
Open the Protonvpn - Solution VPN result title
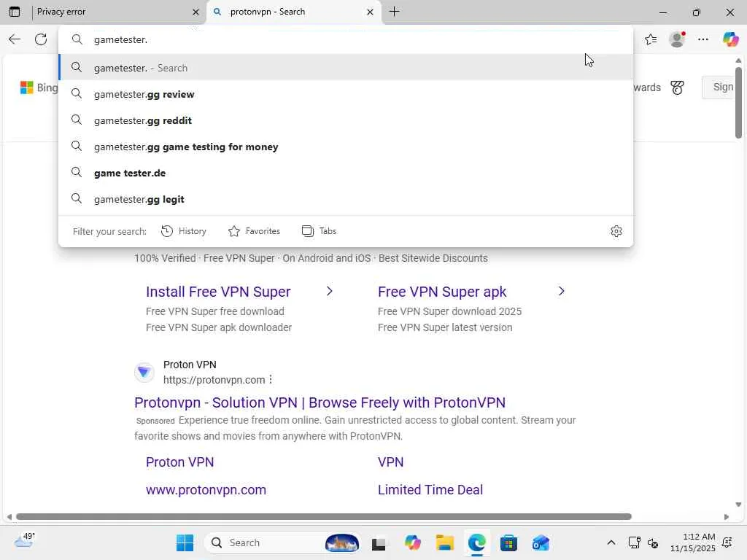[x=320, y=402]
